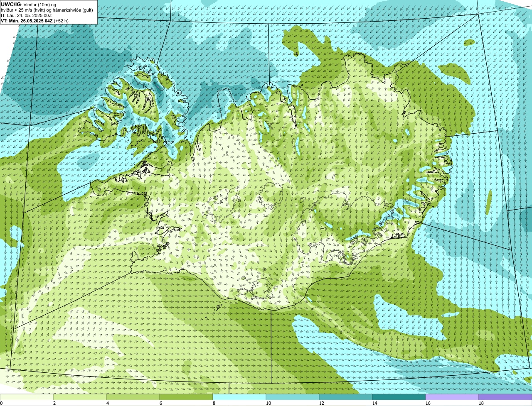Select the 4–6 m/s light green legend swatch
This screenshot has height=406, width=532.
133,397
